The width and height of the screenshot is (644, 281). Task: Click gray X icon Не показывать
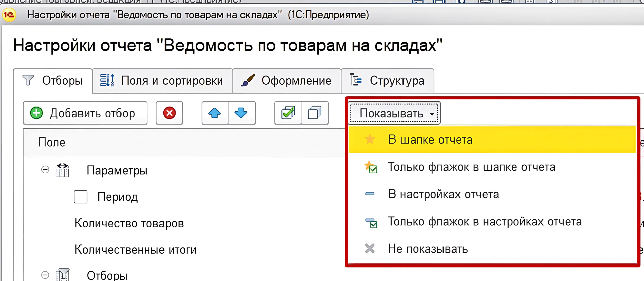[370, 248]
